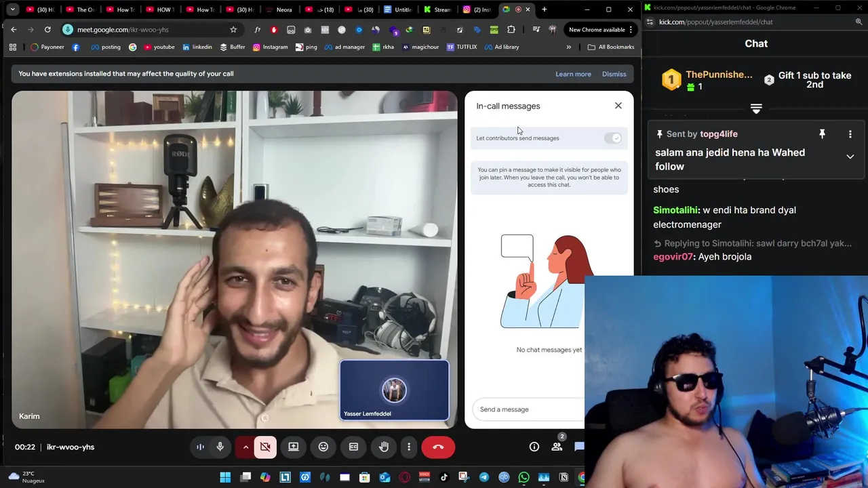The image size is (868, 488).
Task: Open emoji reactions in Meet
Action: tap(323, 447)
